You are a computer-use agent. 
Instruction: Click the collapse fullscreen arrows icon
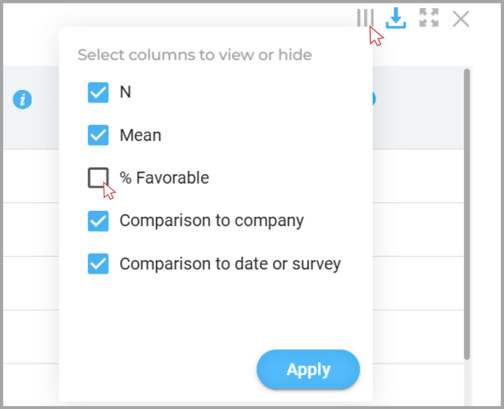[429, 18]
